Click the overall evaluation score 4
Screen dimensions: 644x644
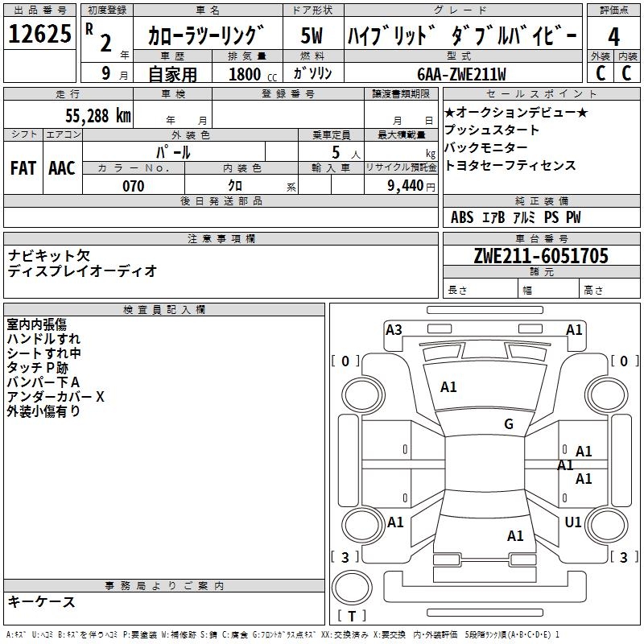pos(613,36)
